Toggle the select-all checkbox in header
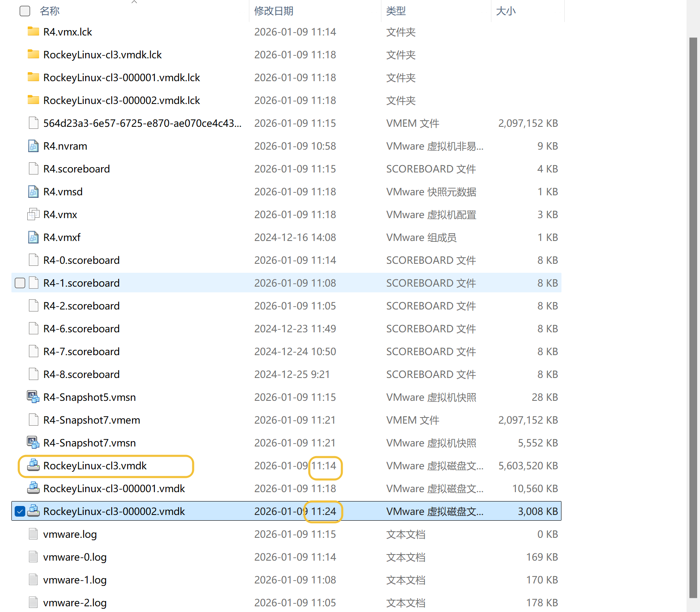 tap(25, 11)
